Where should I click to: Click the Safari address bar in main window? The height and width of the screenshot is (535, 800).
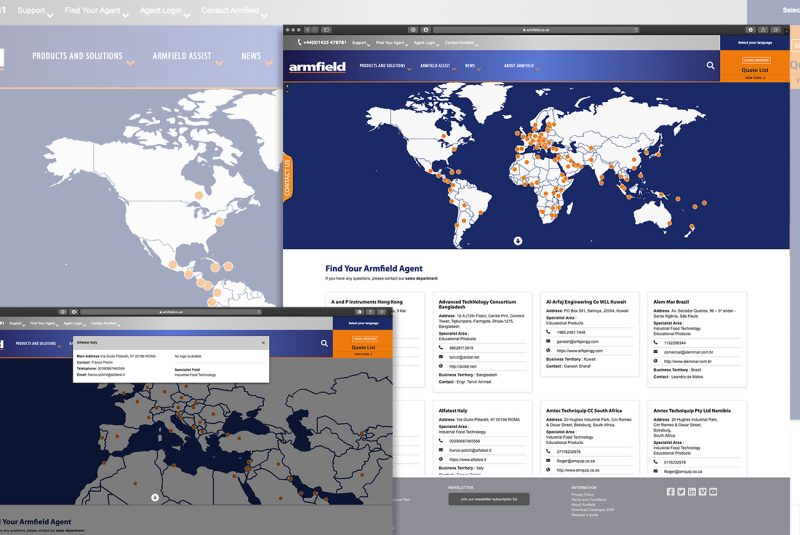[x=523, y=30]
